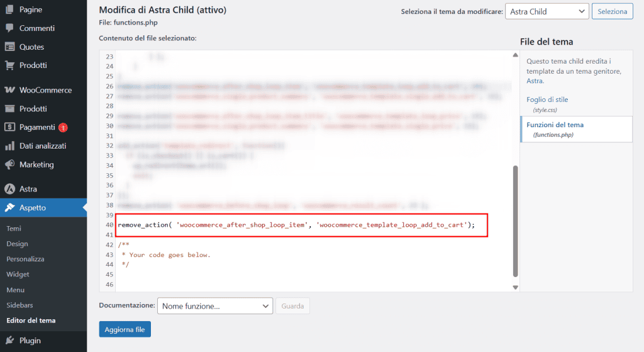Click the 'File del tema' heading
This screenshot has width=644, height=352.
[547, 42]
